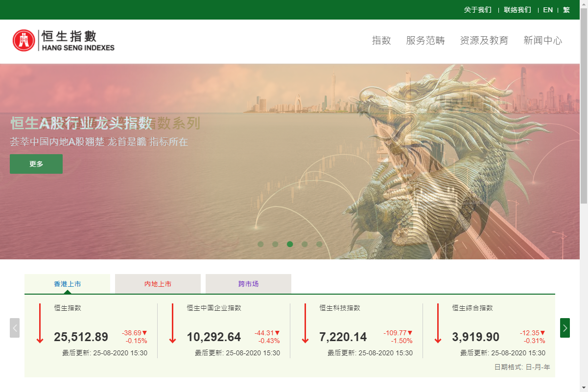Image resolution: width=588 pixels, height=392 pixels.
Task: Switch to the 跨市场 tab
Action: pyautogui.click(x=248, y=284)
